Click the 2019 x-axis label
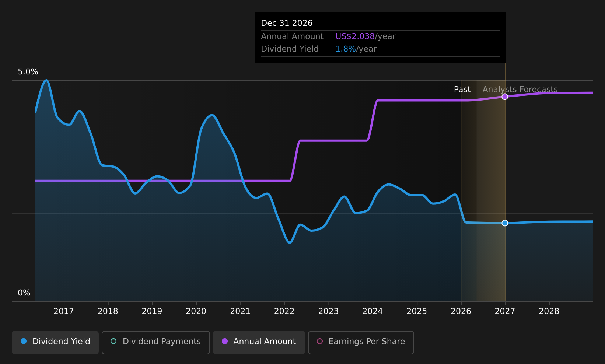This screenshot has width=605, height=364. click(152, 311)
